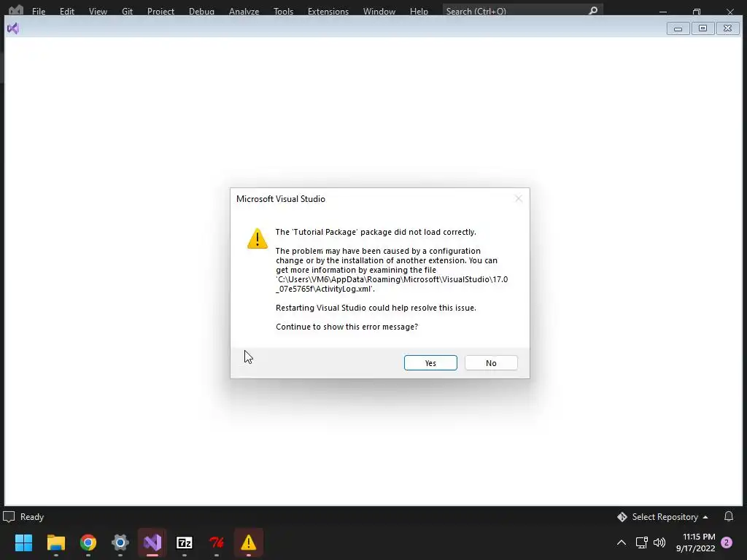This screenshot has width=747, height=560.
Task: Open File Explorer from taskbar
Action: pos(55,542)
